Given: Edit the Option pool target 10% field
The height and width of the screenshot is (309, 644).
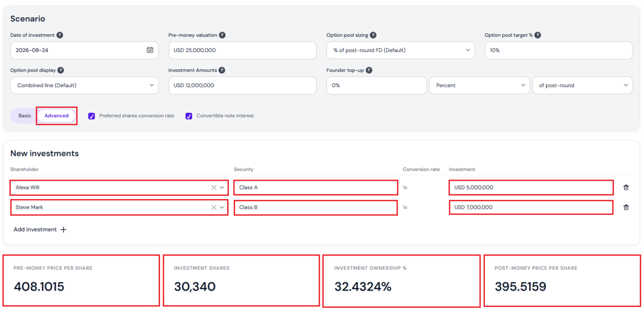Looking at the screenshot, I should [x=558, y=50].
